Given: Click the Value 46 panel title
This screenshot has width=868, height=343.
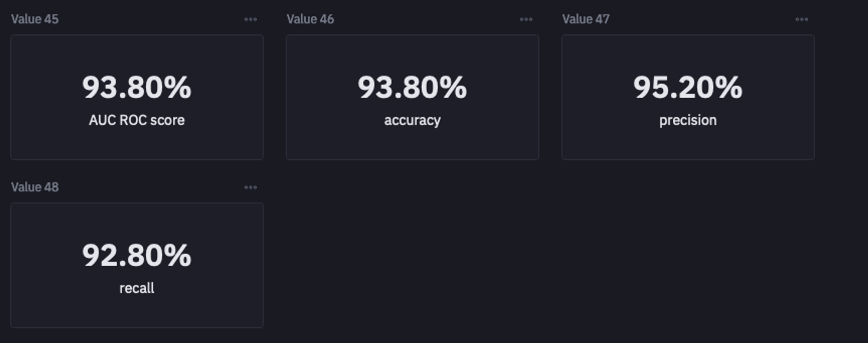Looking at the screenshot, I should click(310, 19).
